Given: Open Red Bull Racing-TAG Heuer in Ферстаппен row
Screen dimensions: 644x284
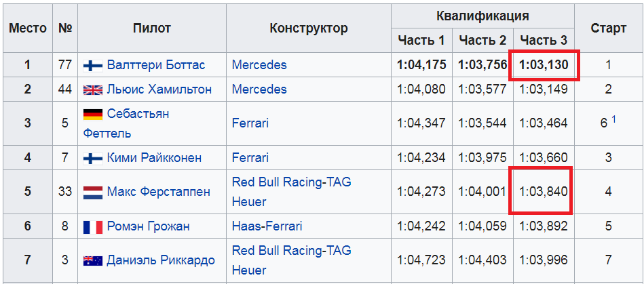Looking at the screenshot, I should (x=292, y=192).
